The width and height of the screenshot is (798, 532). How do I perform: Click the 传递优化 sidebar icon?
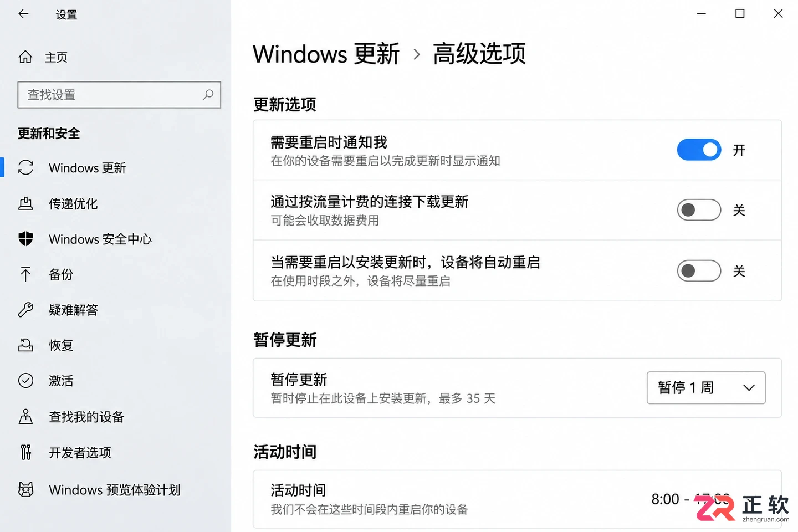[25, 203]
